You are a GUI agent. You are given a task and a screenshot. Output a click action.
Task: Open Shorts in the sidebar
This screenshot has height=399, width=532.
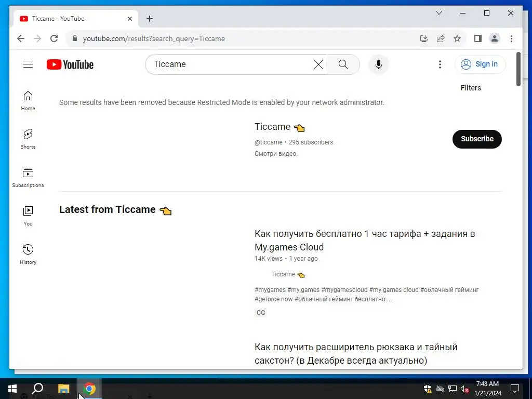click(x=28, y=139)
